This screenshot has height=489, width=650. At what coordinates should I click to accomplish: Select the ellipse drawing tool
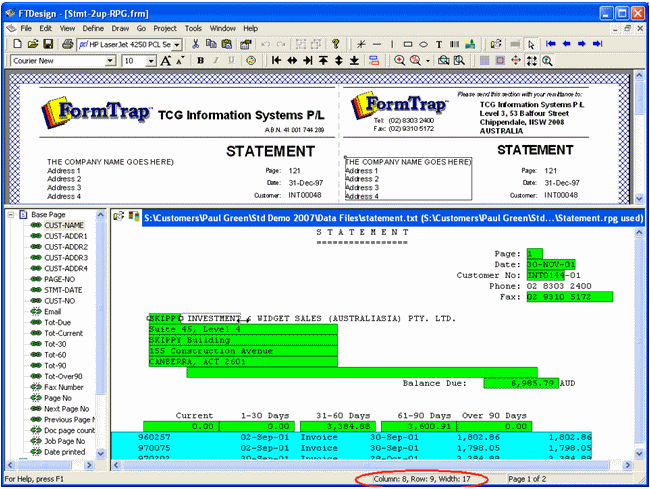(423, 44)
